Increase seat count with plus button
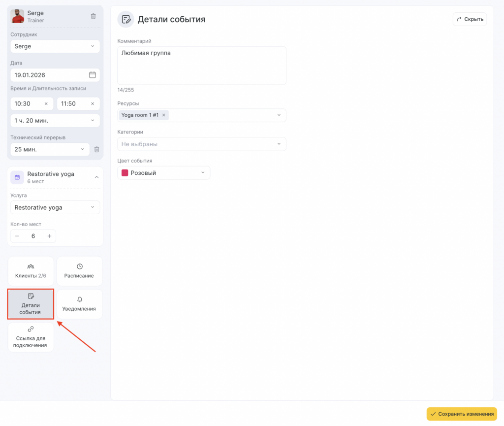 coord(49,236)
